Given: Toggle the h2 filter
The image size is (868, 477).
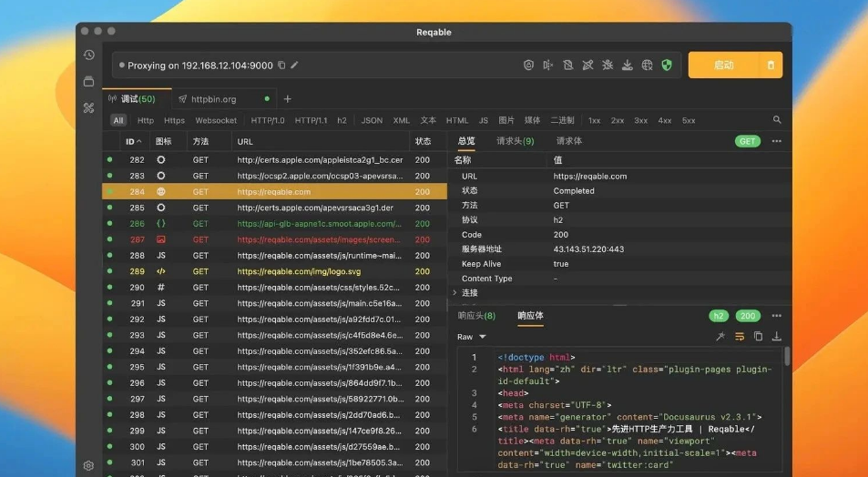Looking at the screenshot, I should 342,120.
